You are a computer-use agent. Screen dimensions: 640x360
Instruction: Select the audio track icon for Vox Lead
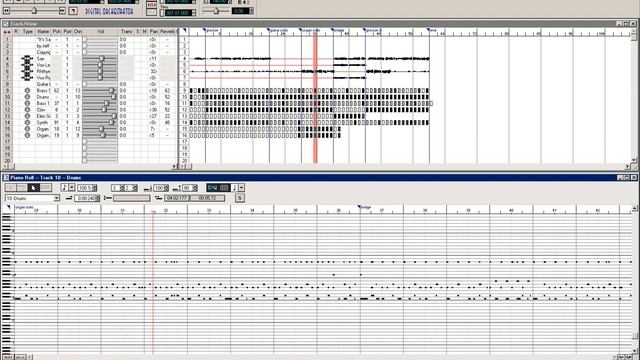coord(27,65)
